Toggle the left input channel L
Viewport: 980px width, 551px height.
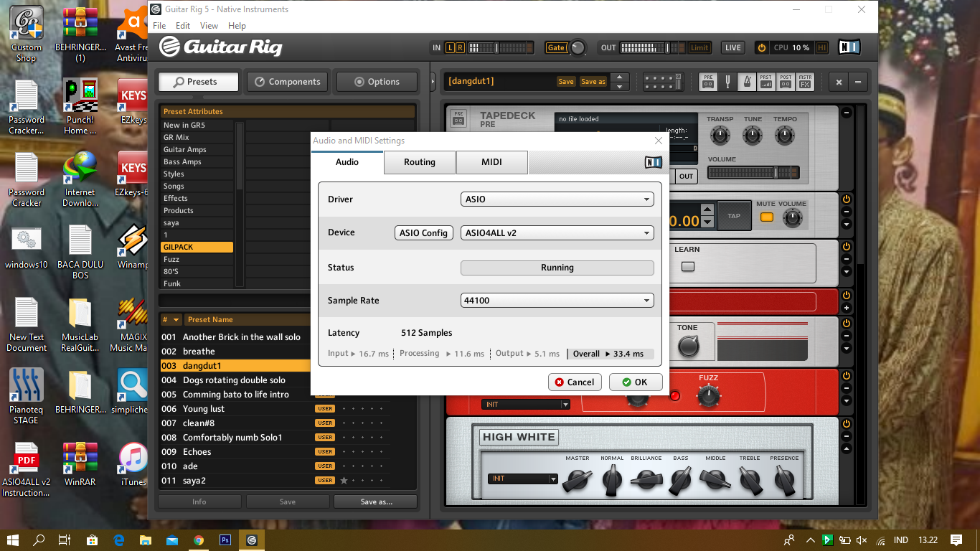click(x=451, y=48)
